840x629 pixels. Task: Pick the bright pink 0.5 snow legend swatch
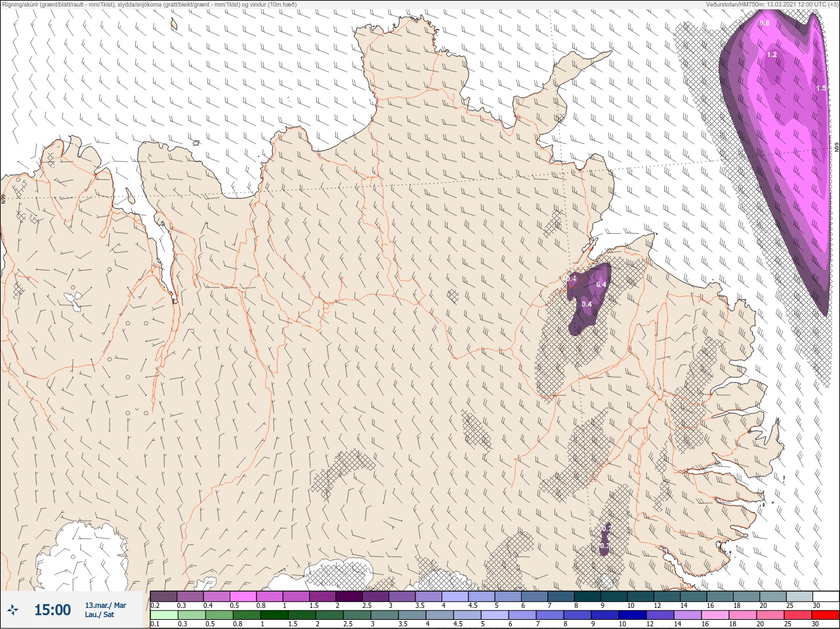tap(243, 596)
